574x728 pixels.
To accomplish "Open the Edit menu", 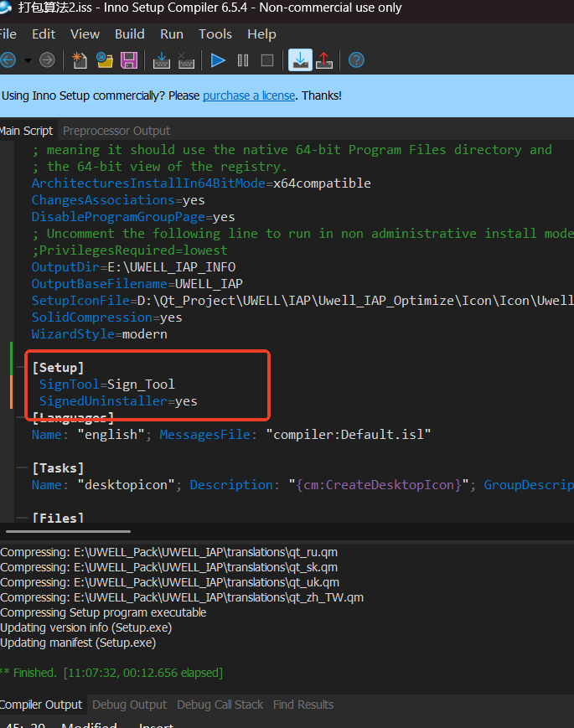I will pyautogui.click(x=44, y=34).
